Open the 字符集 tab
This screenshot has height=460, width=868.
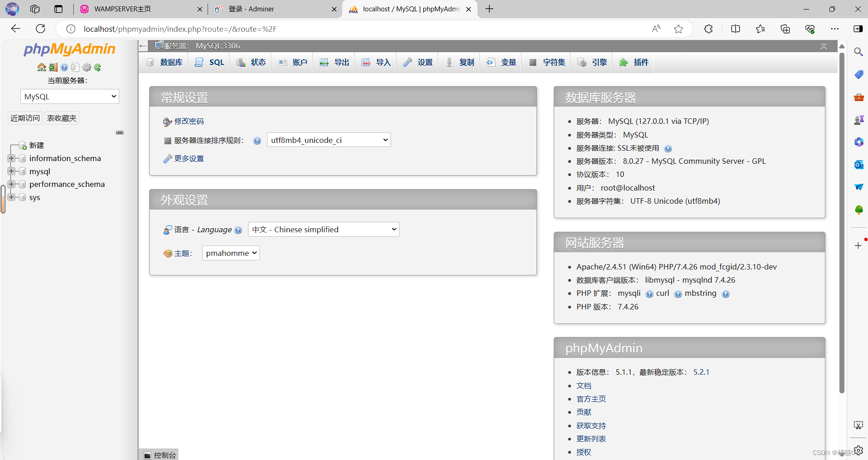547,63
